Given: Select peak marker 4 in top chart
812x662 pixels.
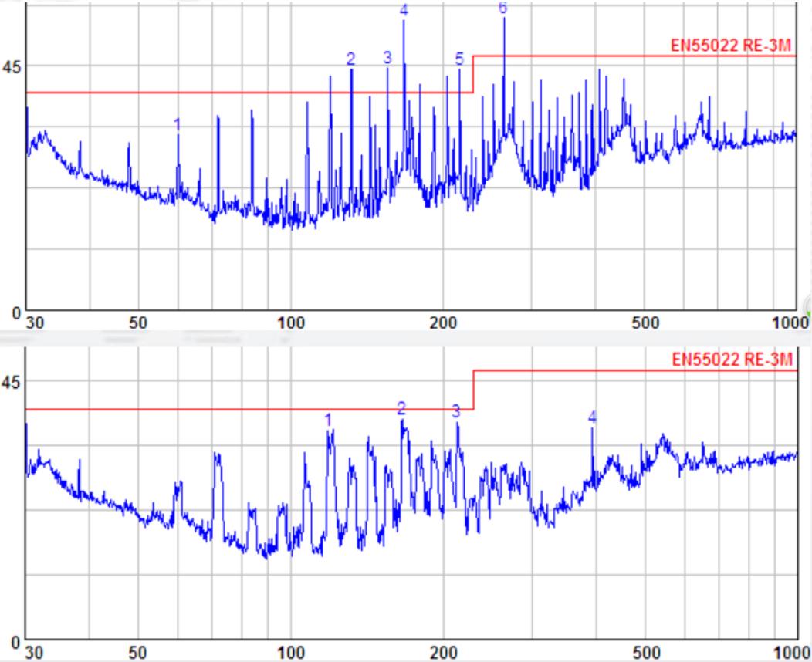Looking at the screenshot, I should coord(404,10).
